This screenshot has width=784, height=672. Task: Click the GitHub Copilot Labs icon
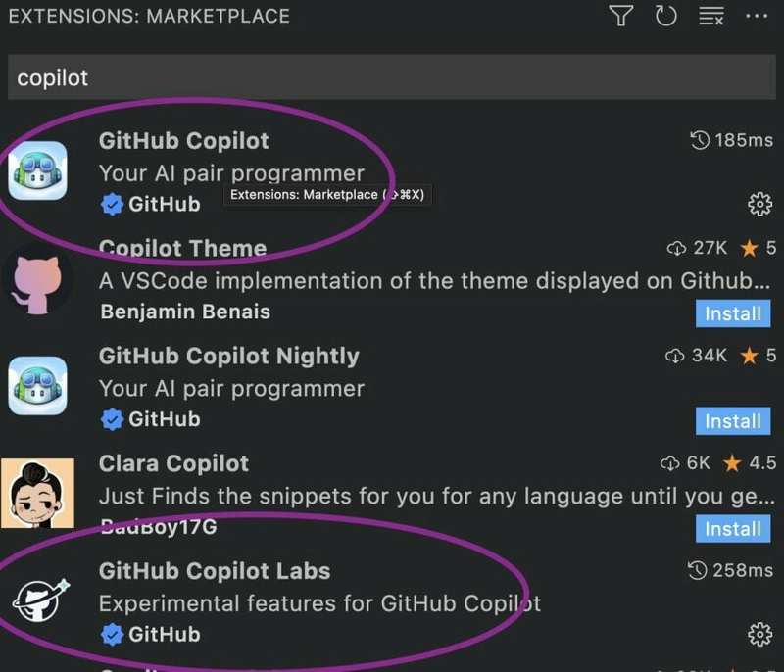click(x=38, y=600)
